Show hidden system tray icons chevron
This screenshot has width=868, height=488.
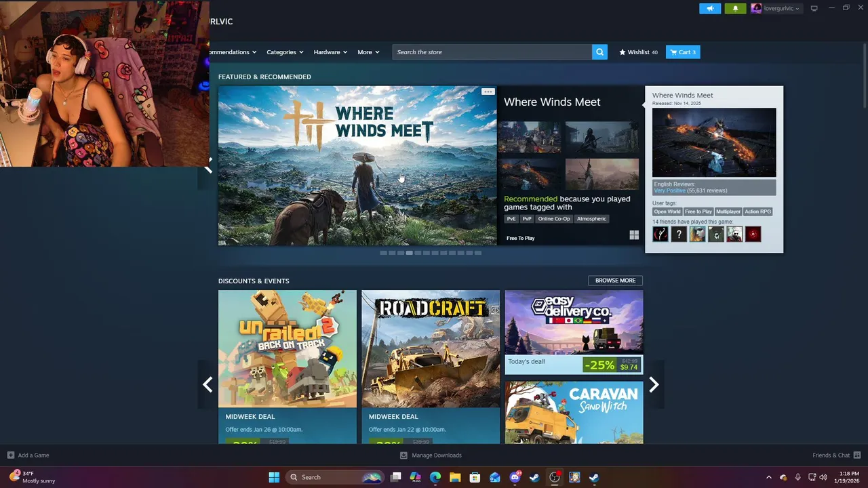[x=769, y=477]
